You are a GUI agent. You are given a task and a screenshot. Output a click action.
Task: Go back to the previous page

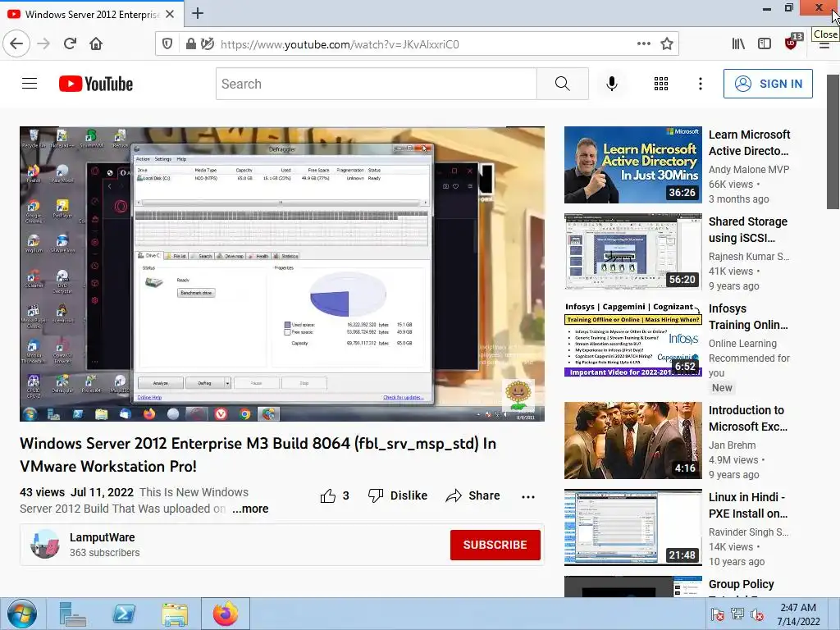tap(16, 43)
